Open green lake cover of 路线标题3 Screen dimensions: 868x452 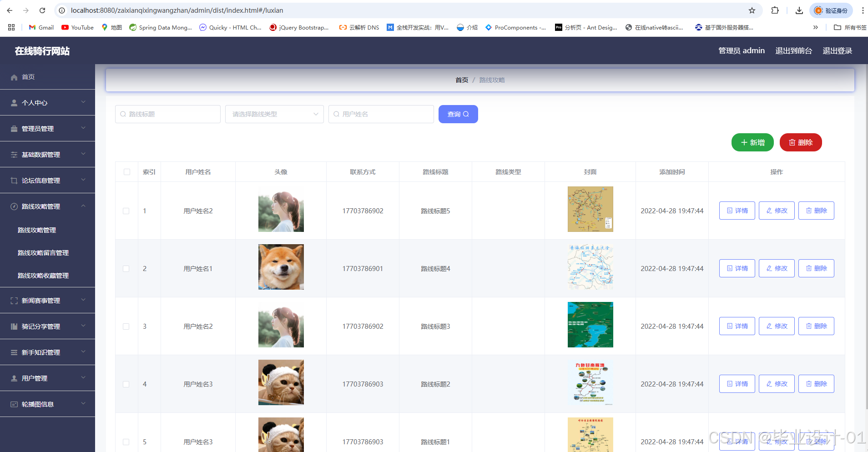(x=590, y=325)
